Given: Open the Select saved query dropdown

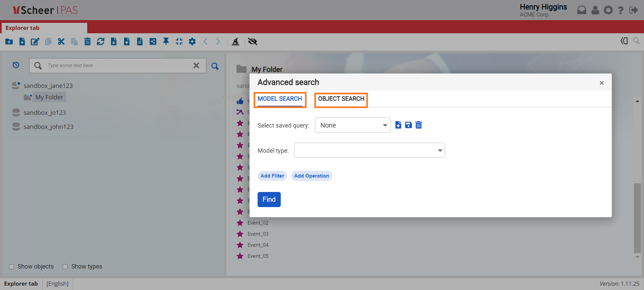Looking at the screenshot, I should pyautogui.click(x=353, y=125).
